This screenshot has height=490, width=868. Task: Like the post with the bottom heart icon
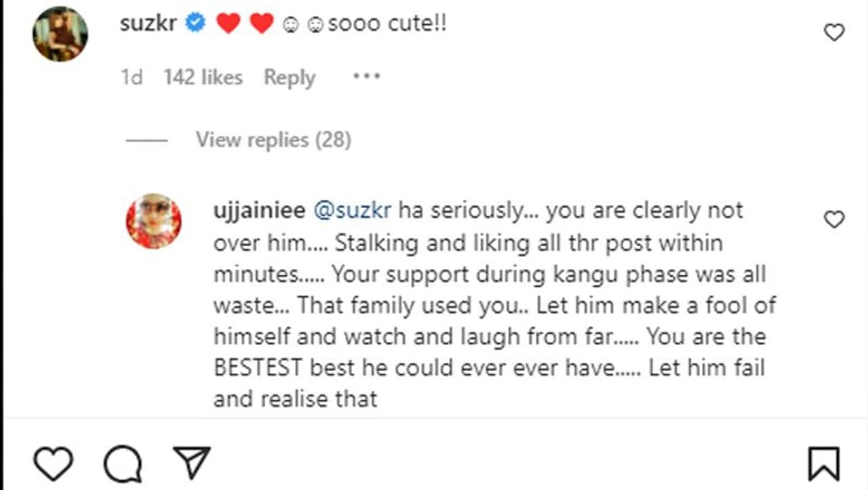pos(53,464)
